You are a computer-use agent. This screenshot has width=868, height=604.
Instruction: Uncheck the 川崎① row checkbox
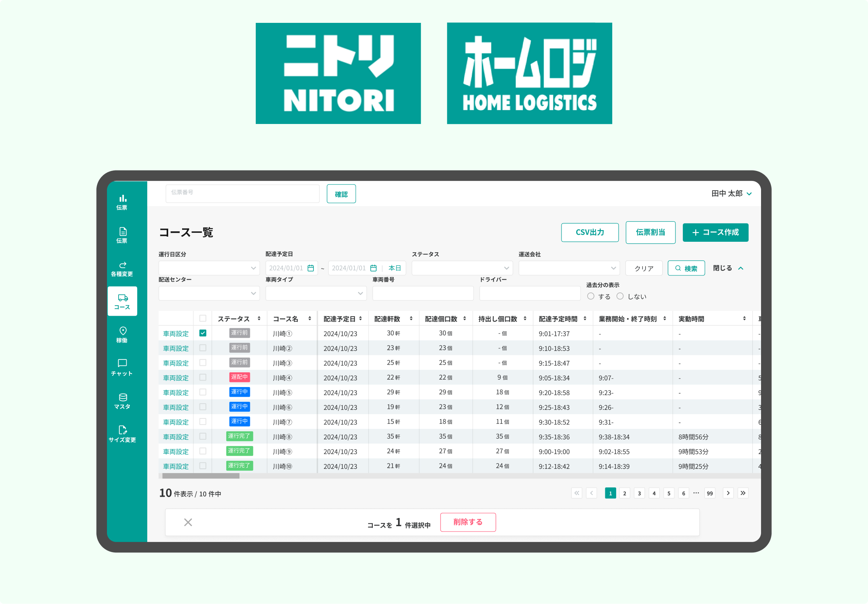coord(203,333)
